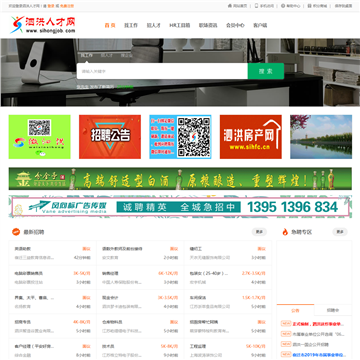The height and width of the screenshot is (360, 360).
Task: Open the 泗洪一国企公开招聘 announcement
Action: (311, 344)
